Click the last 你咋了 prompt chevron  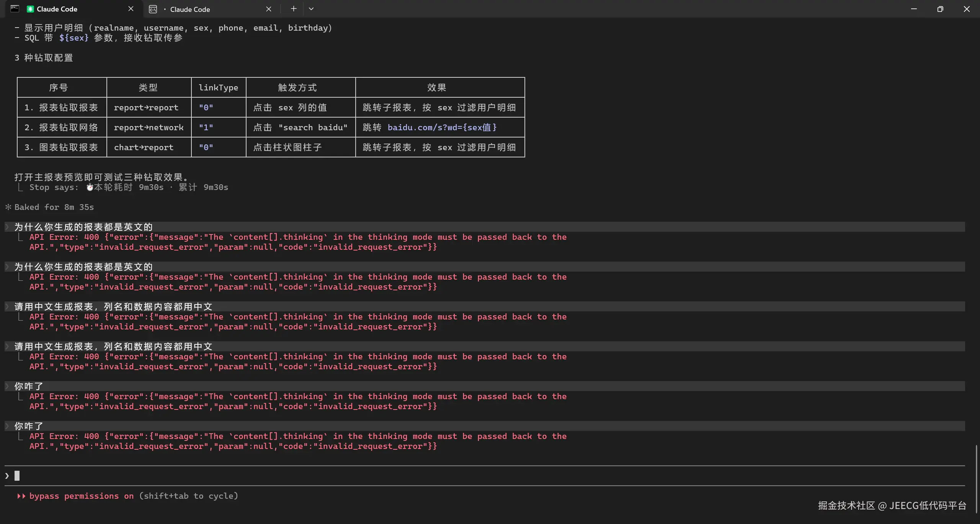7,426
